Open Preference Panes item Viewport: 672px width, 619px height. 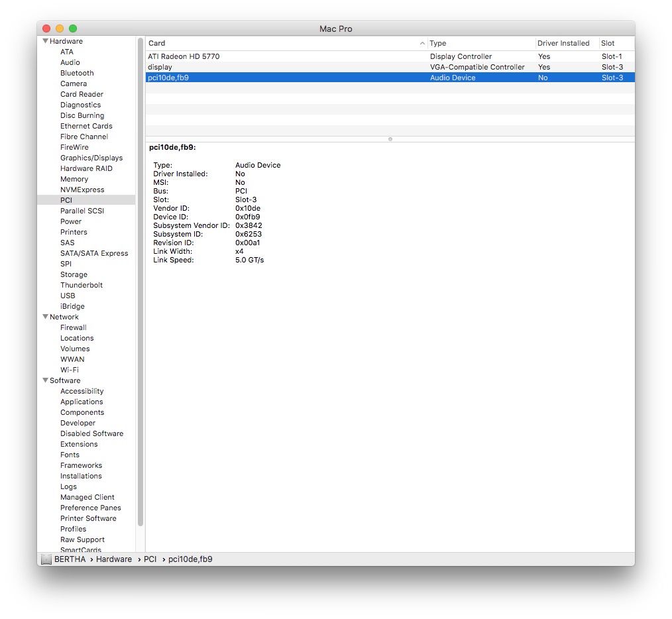pos(90,508)
